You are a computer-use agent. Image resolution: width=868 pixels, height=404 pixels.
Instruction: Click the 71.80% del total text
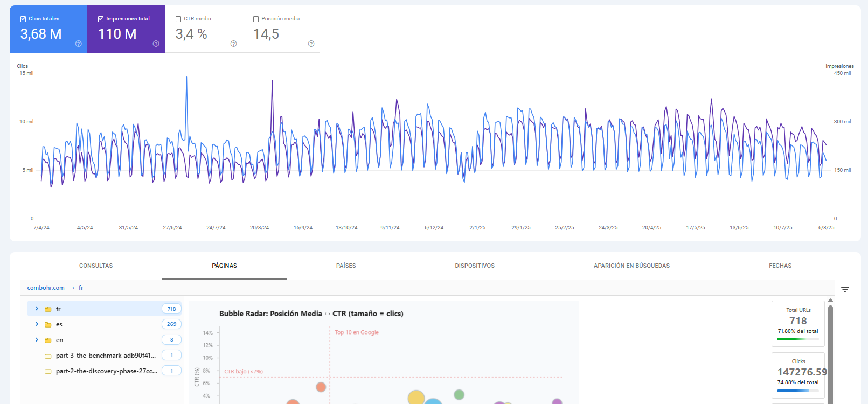pos(798,331)
